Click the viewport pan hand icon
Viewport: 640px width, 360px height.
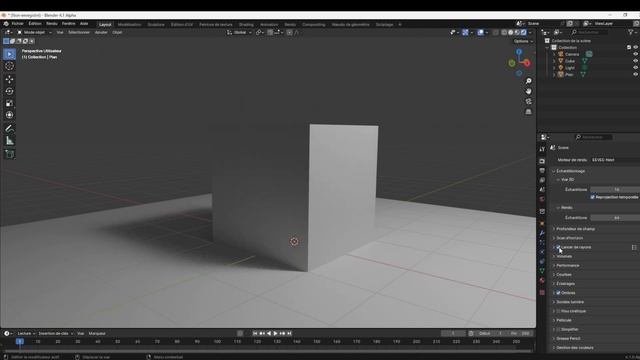[x=529, y=91]
